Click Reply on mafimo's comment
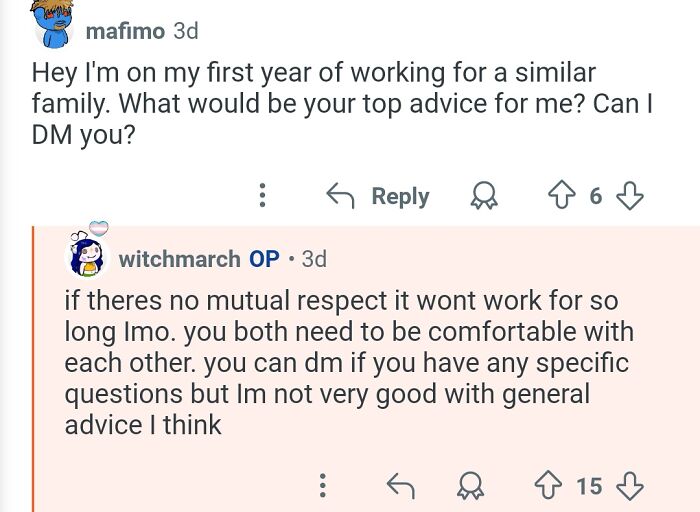 [x=378, y=196]
